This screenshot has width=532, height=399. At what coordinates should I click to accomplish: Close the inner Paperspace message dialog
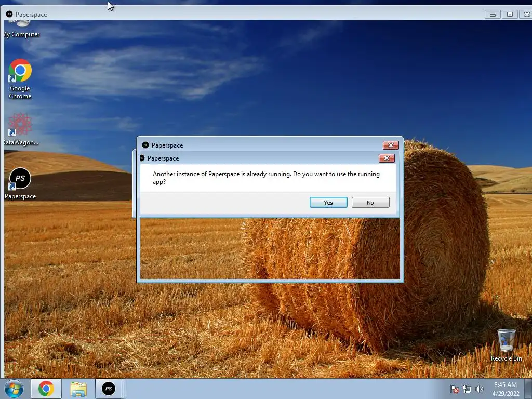[387, 158]
